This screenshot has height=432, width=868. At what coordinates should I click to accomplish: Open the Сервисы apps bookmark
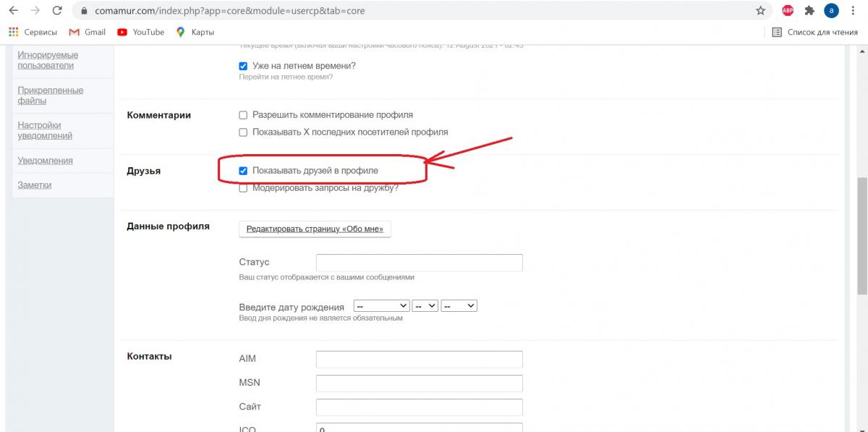click(33, 32)
